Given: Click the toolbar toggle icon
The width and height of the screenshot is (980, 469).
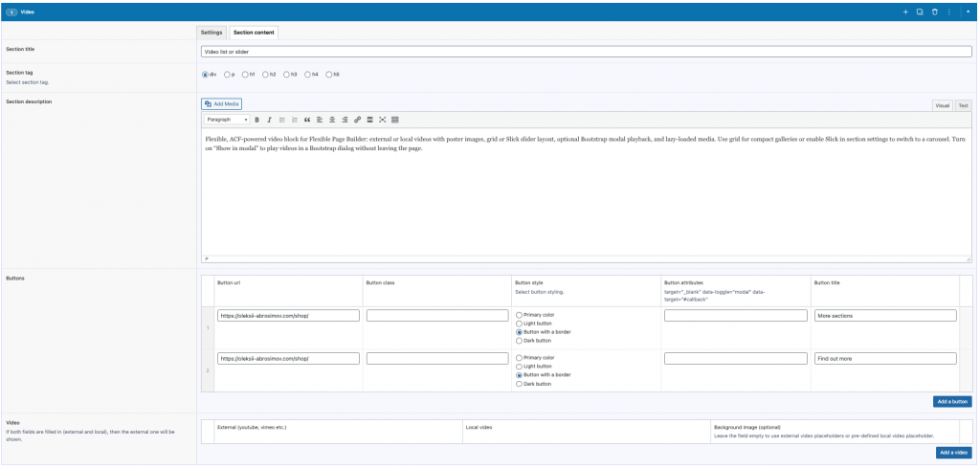Looking at the screenshot, I should [395, 120].
